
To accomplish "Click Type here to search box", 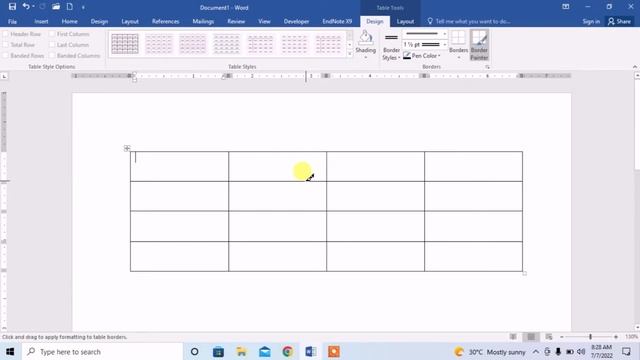I will 102,351.
